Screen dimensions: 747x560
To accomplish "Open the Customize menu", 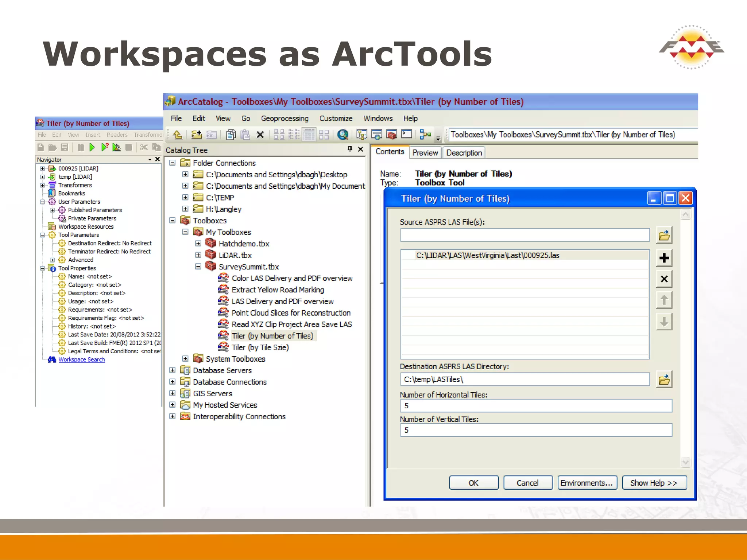I will [336, 118].
